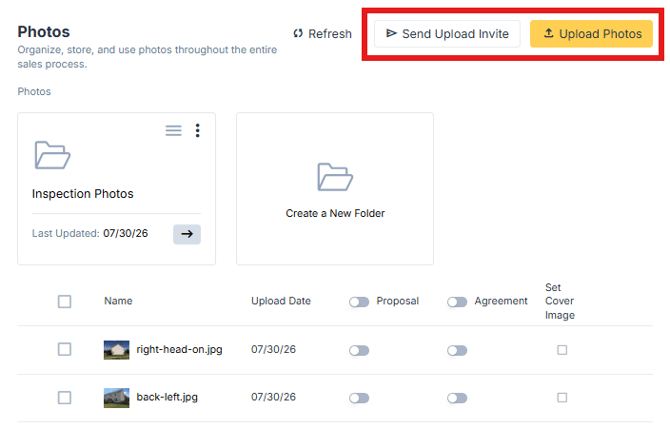Open Inspection Photos with the arrow button
The image size is (670, 429).
187,234
